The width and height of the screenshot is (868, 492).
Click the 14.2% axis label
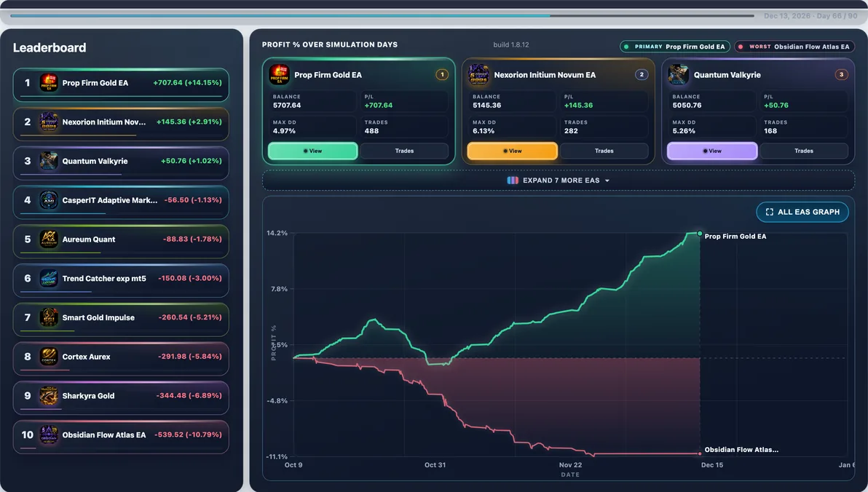pyautogui.click(x=277, y=233)
